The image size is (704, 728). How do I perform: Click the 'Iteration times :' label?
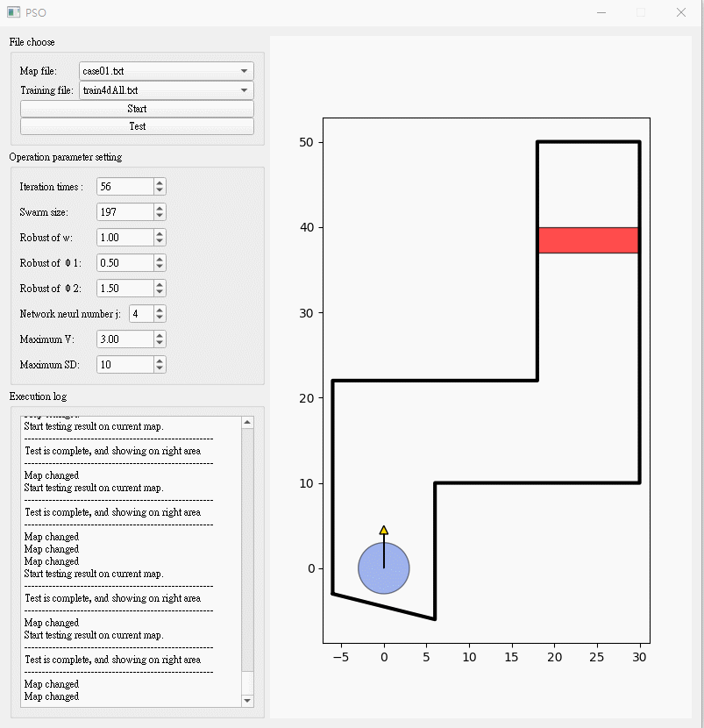click(x=52, y=187)
